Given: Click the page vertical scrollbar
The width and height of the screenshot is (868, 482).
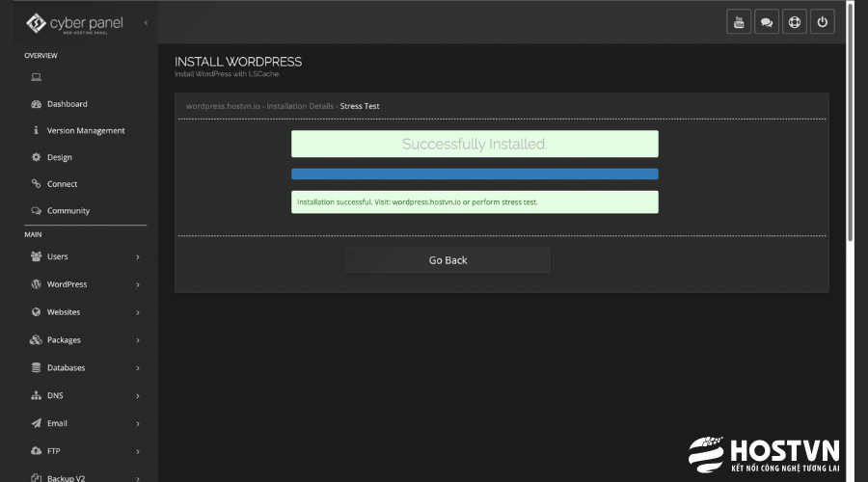Looking at the screenshot, I should click(x=851, y=121).
